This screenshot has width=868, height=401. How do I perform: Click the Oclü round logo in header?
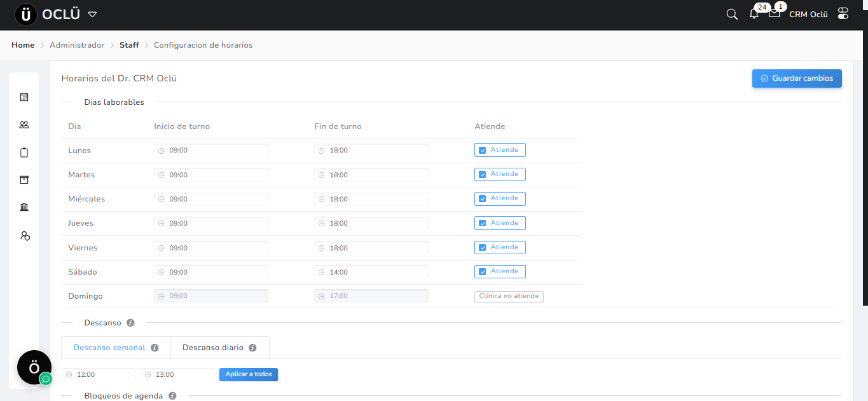(x=25, y=14)
